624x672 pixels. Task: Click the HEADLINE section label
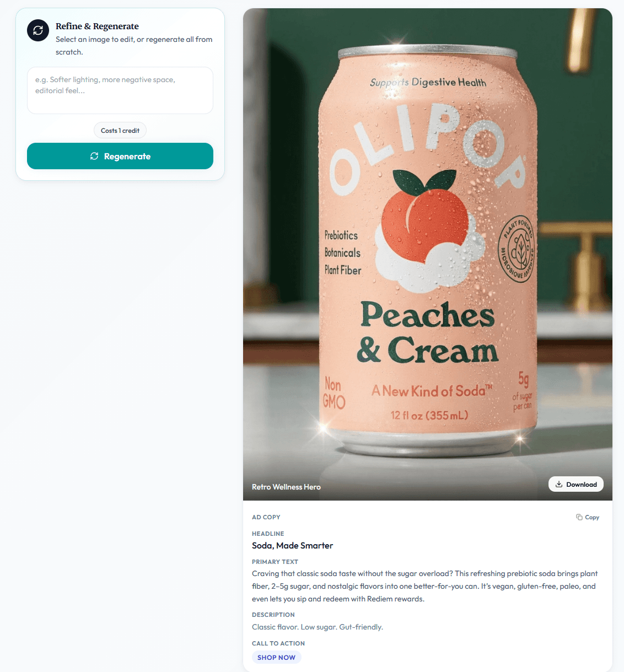tap(268, 534)
